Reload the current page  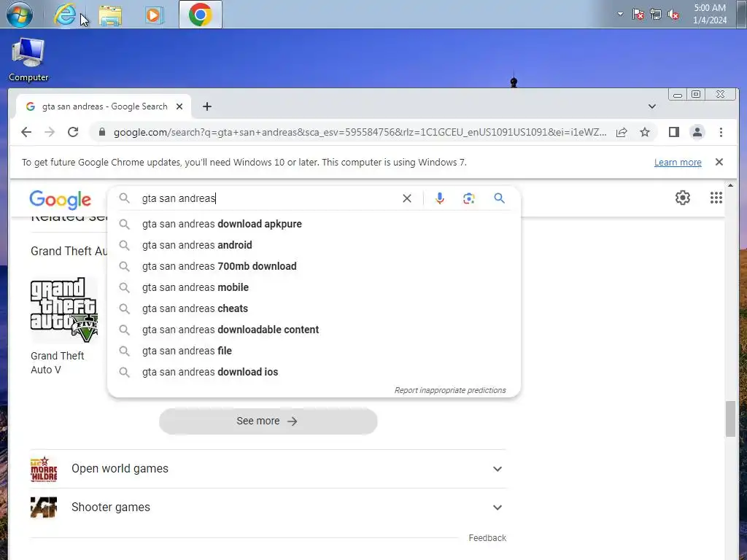click(x=73, y=133)
